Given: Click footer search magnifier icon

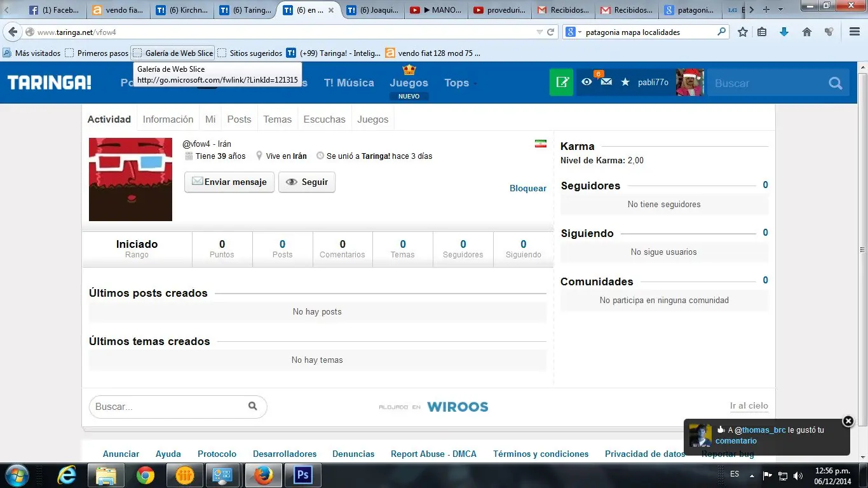Looking at the screenshot, I should coord(252,406).
